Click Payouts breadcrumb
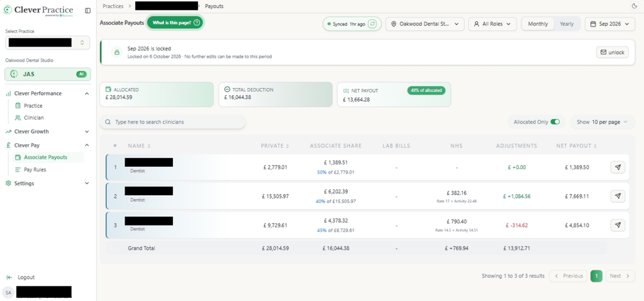This screenshot has width=644, height=301. pos(214,6)
